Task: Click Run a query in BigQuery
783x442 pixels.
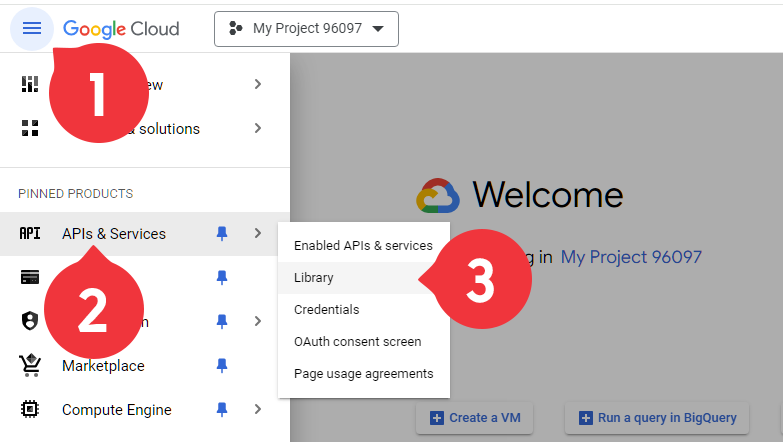Action: pos(657,418)
